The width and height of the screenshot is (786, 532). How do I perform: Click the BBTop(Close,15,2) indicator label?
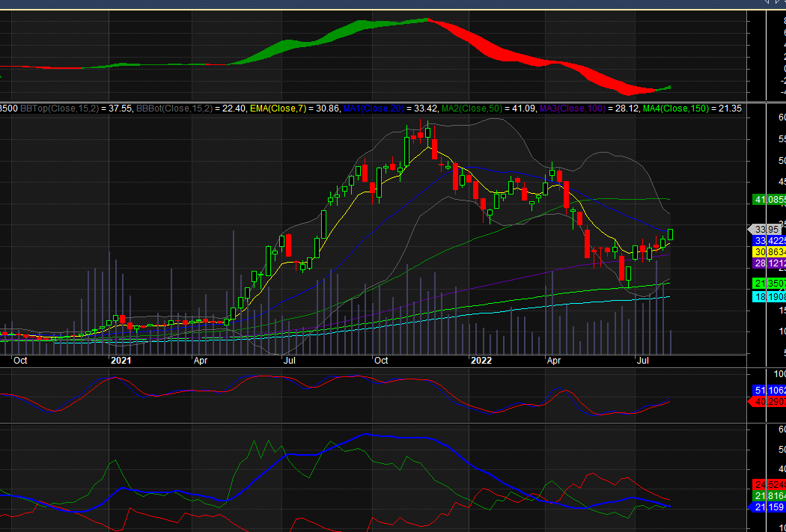point(56,108)
